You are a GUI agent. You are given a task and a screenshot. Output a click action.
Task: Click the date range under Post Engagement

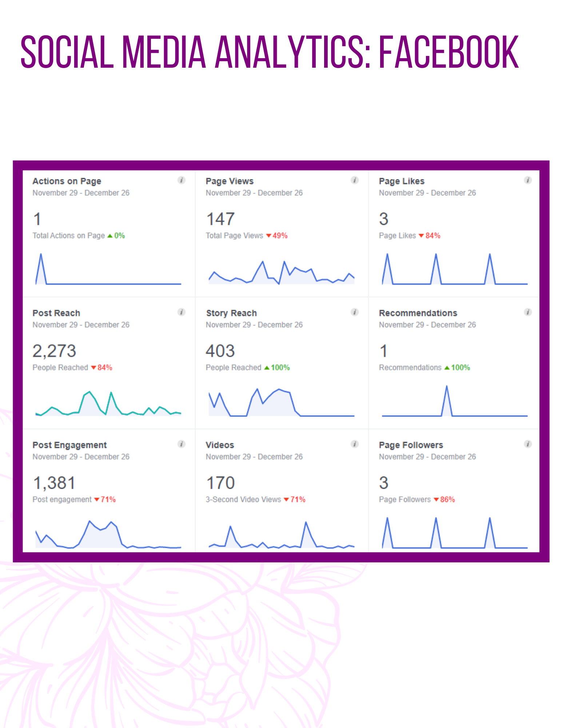[x=81, y=456]
